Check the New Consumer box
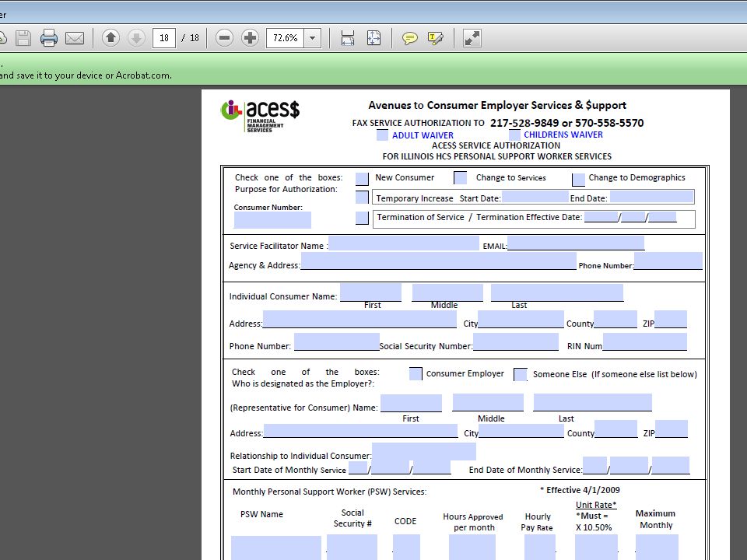The height and width of the screenshot is (560, 747). tap(362, 179)
